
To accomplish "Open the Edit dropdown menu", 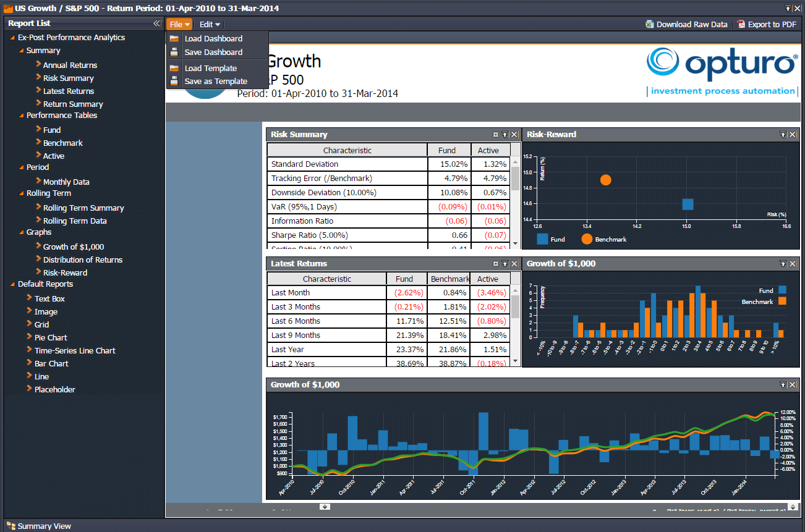I will [210, 25].
